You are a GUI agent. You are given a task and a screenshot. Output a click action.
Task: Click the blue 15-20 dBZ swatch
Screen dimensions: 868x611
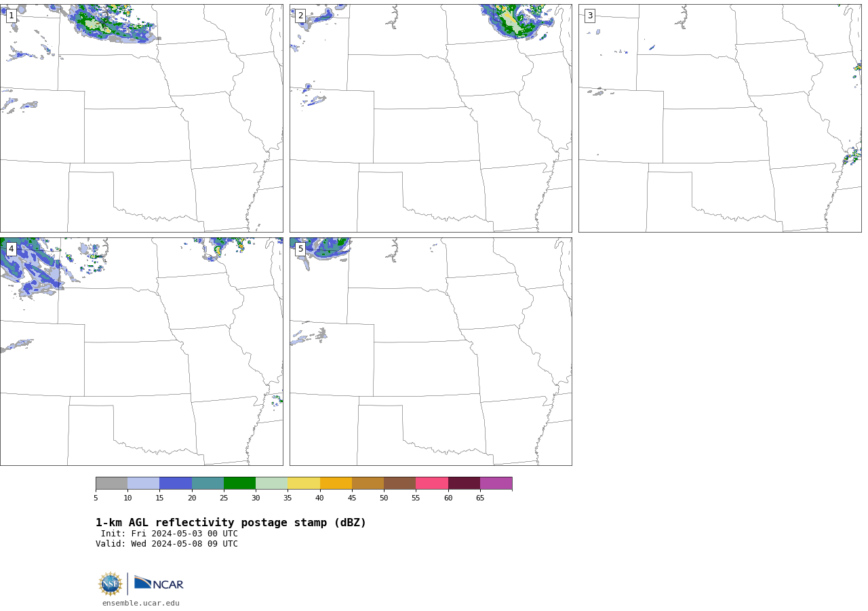[x=176, y=484]
